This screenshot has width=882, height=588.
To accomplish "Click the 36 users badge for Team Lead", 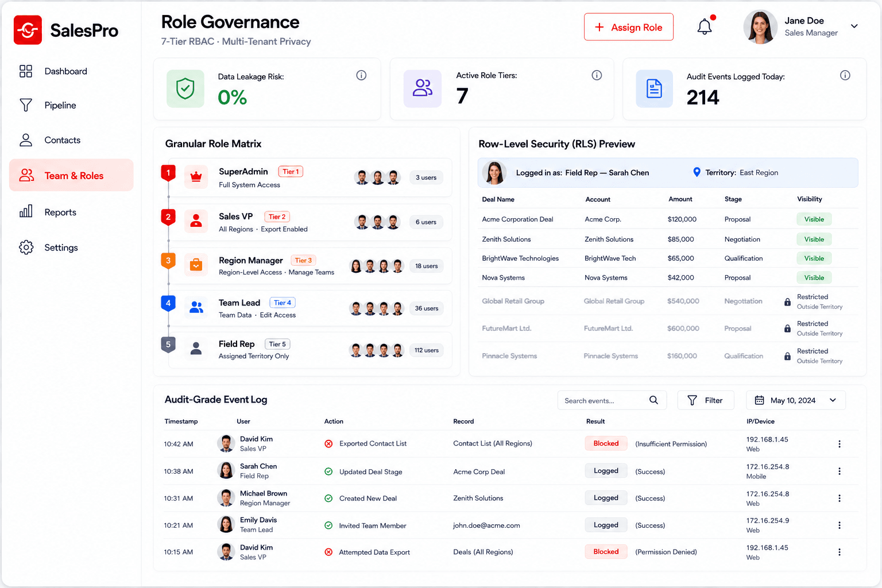I will tap(426, 308).
